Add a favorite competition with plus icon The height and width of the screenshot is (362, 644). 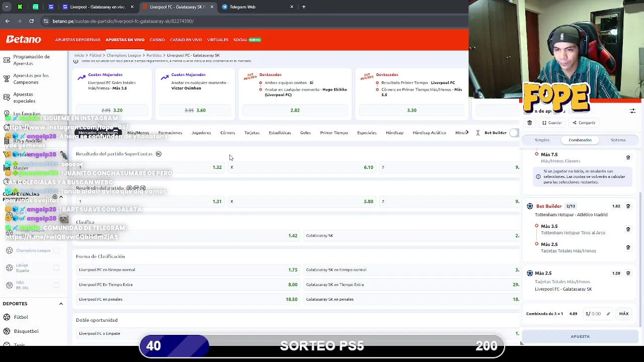(55, 197)
